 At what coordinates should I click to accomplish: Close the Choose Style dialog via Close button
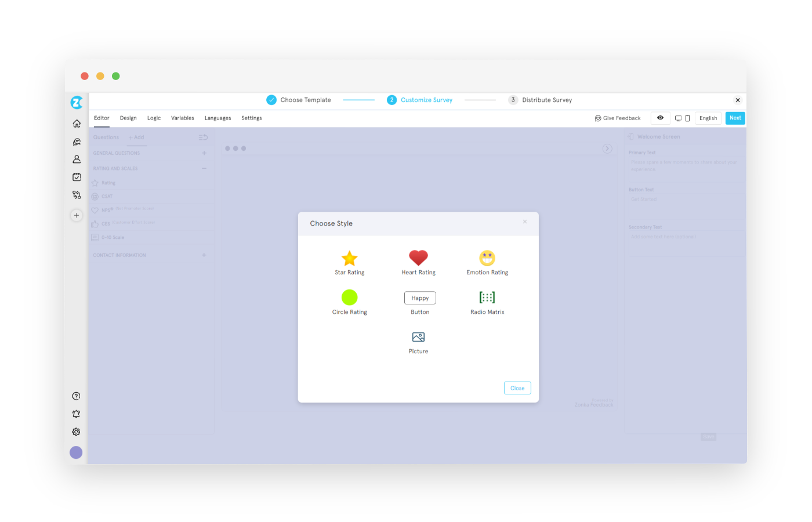click(x=517, y=387)
